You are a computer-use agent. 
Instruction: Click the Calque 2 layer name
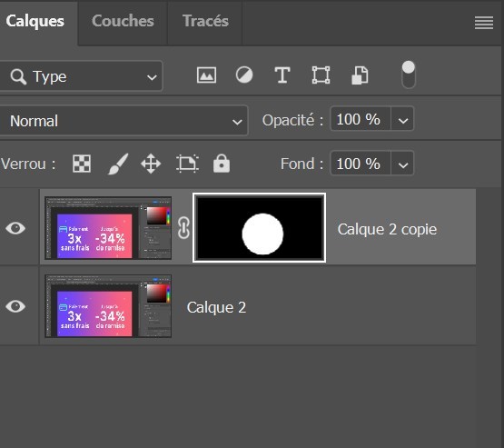[x=216, y=307]
